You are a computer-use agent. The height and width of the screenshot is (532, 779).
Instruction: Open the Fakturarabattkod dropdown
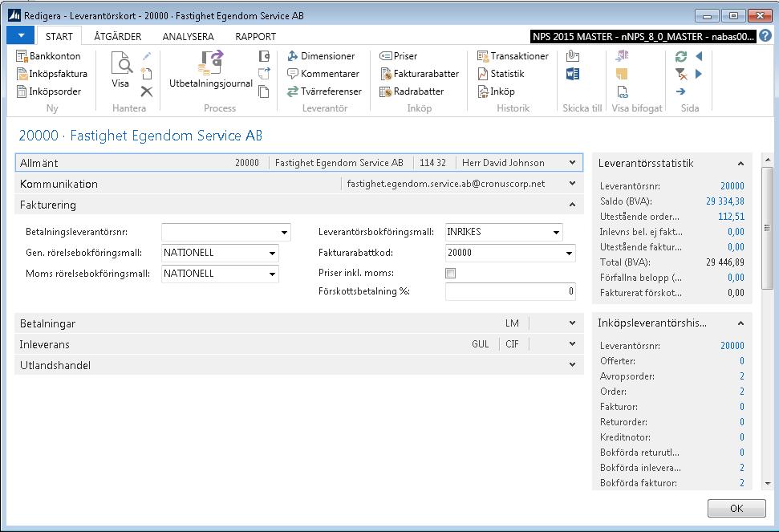(570, 253)
